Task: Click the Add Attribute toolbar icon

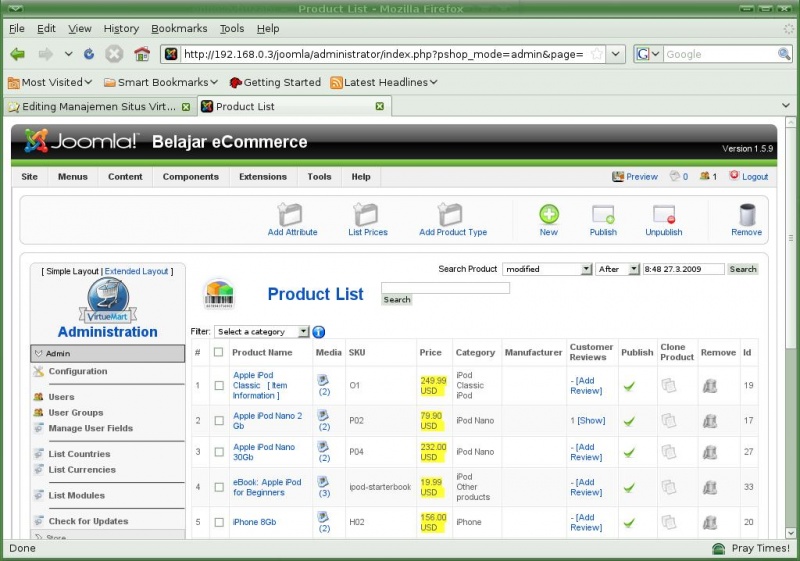Action: click(x=291, y=215)
